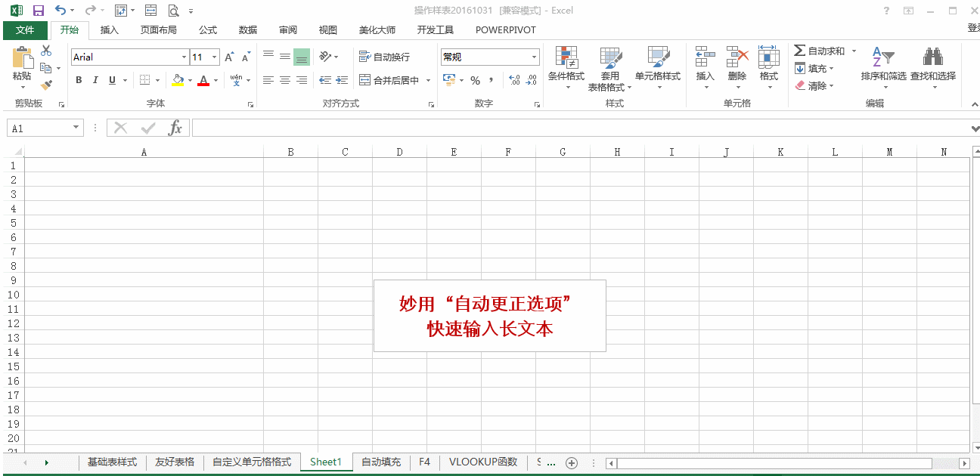Click the 插入 insert cells icon
The width and height of the screenshot is (980, 476).
(705, 57)
